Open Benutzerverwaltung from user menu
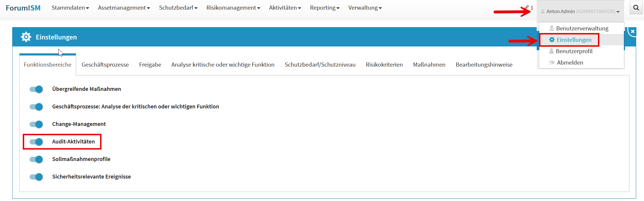Screen dimensions: 644x201 [x=582, y=28]
